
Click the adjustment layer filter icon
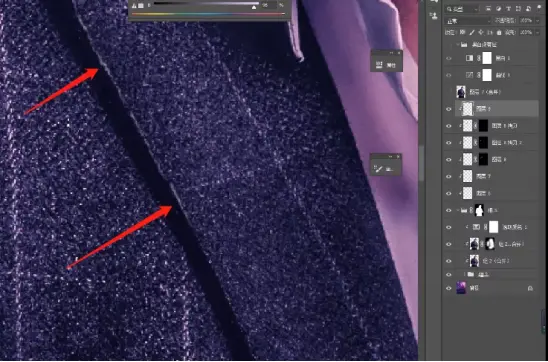click(498, 9)
